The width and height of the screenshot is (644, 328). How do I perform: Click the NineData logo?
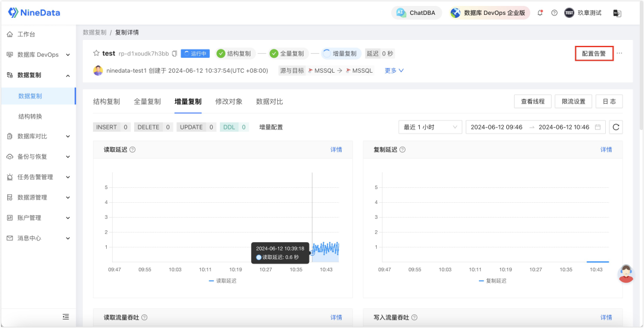(x=34, y=13)
